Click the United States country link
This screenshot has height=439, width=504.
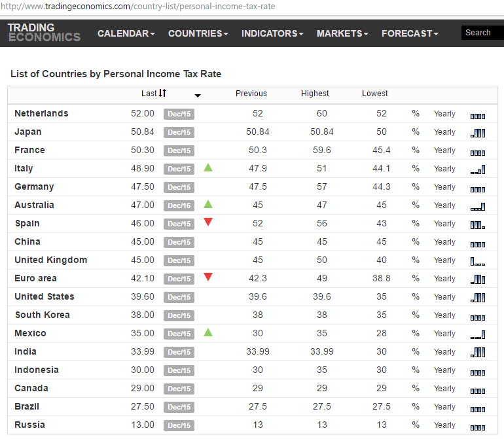coord(45,297)
